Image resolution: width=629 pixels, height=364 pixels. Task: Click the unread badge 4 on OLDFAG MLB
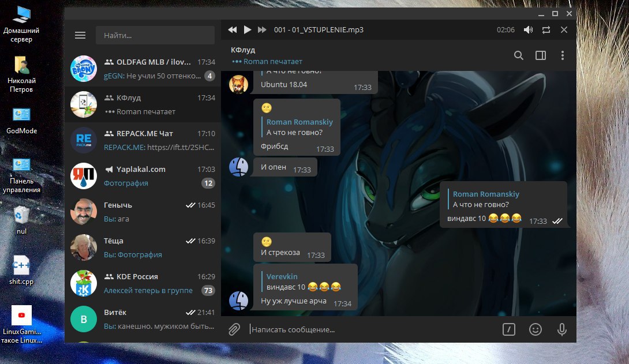tap(209, 76)
